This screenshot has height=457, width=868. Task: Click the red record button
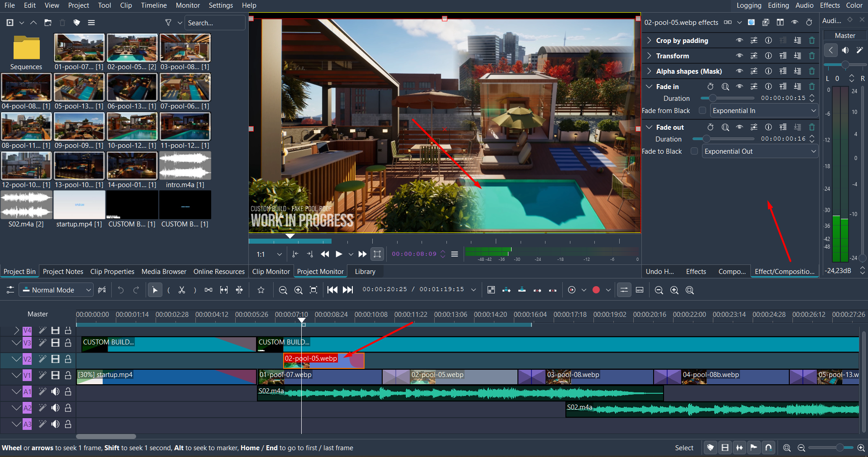(596, 290)
